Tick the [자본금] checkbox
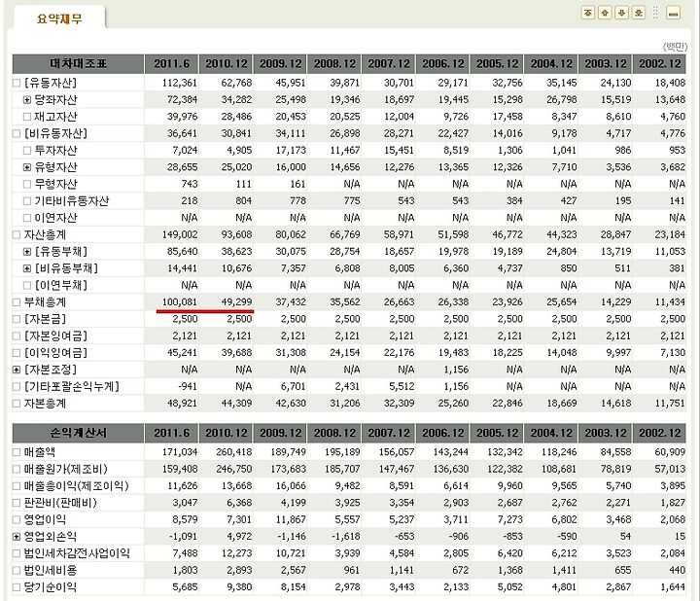The width and height of the screenshot is (700, 601). pyautogui.click(x=17, y=319)
